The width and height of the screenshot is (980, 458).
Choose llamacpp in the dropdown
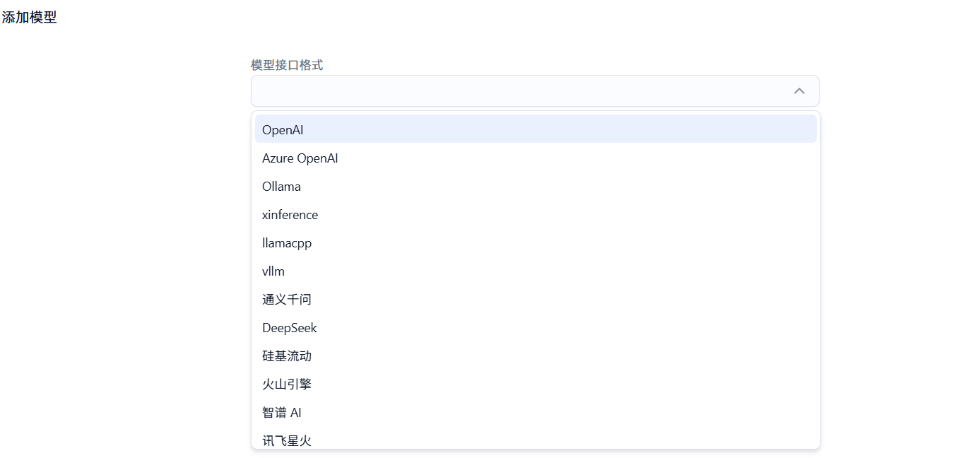(x=536, y=242)
